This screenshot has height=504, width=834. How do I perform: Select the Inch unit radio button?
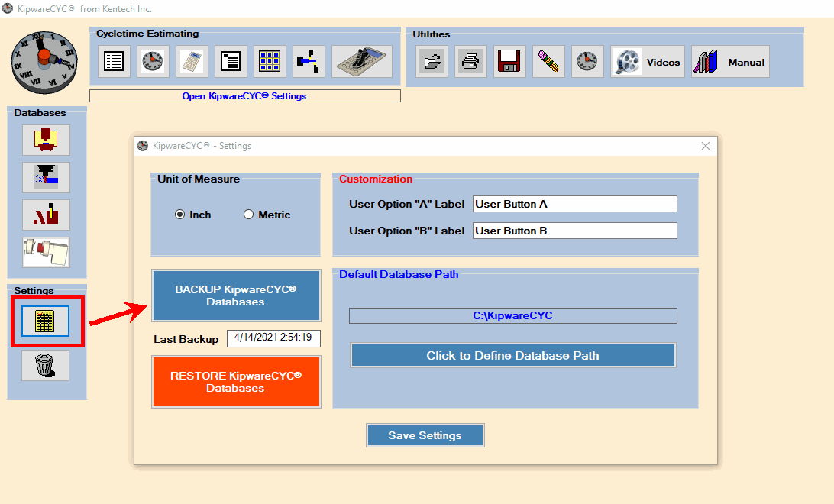point(179,215)
